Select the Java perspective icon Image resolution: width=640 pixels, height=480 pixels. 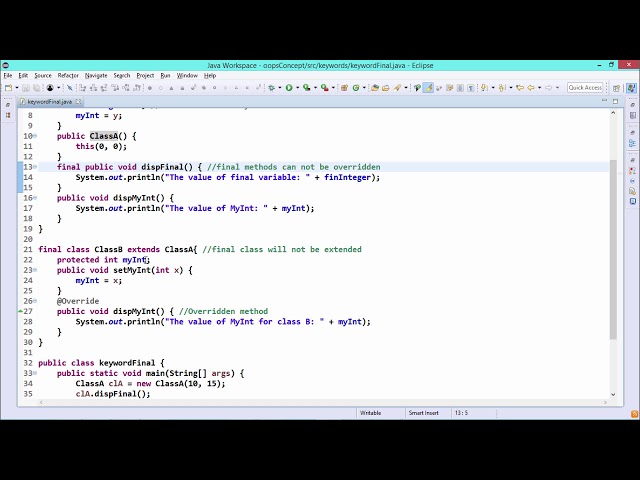[631, 88]
